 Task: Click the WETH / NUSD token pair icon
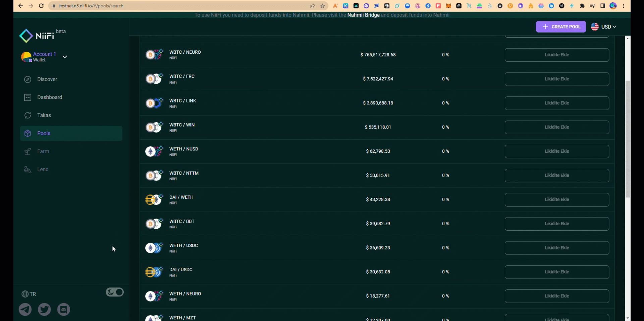click(x=154, y=151)
